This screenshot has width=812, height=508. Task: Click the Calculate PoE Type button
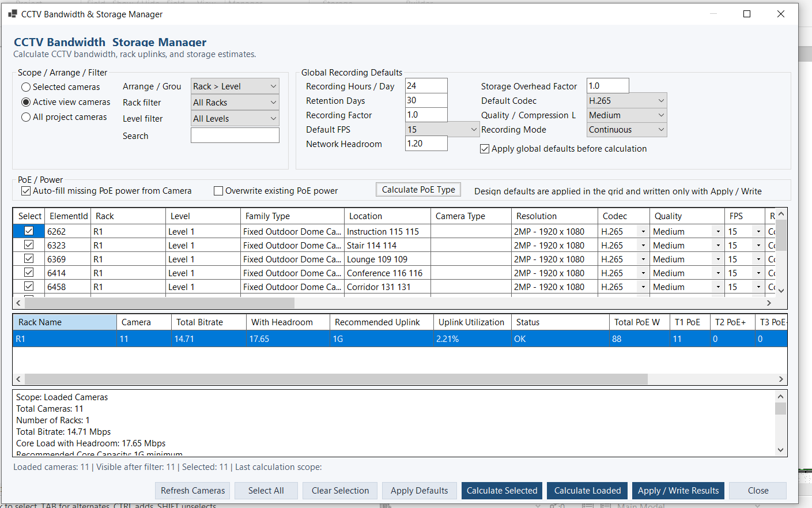(x=418, y=190)
